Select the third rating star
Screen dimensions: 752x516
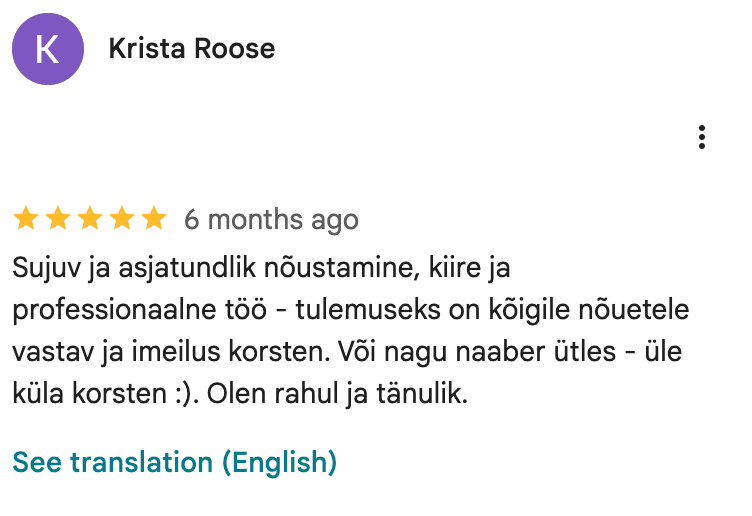(x=90, y=219)
